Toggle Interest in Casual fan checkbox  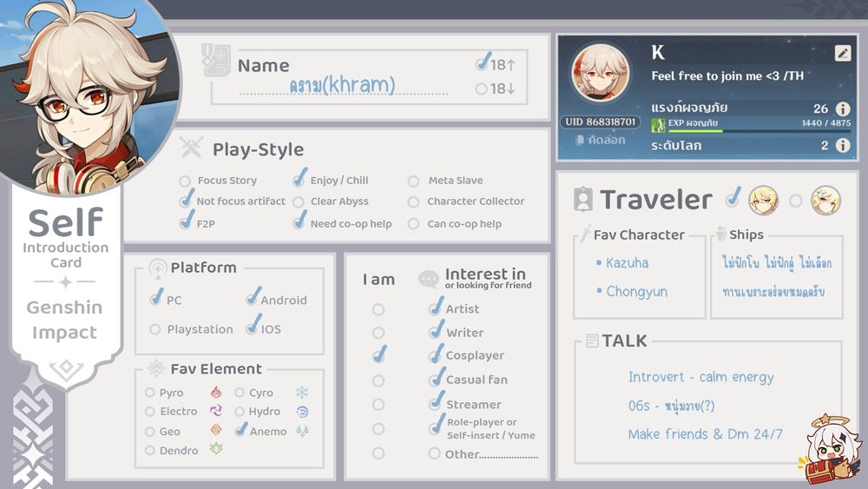pyautogui.click(x=437, y=378)
